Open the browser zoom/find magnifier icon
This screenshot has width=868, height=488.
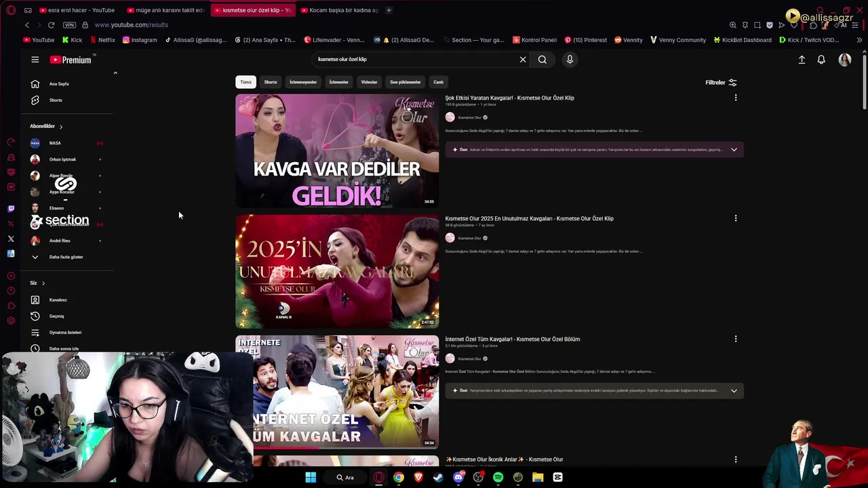pos(733,25)
